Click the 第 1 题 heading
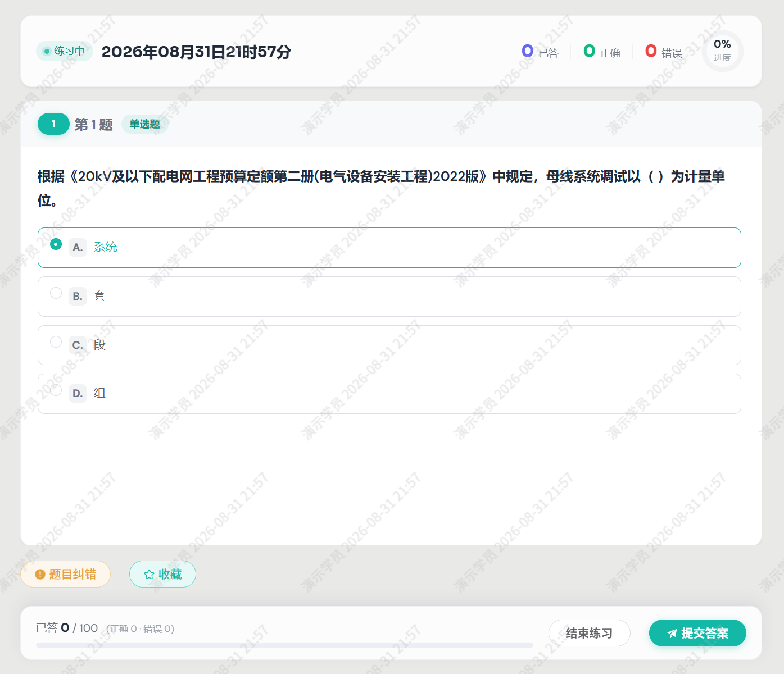Image resolution: width=784 pixels, height=674 pixels. (x=93, y=124)
